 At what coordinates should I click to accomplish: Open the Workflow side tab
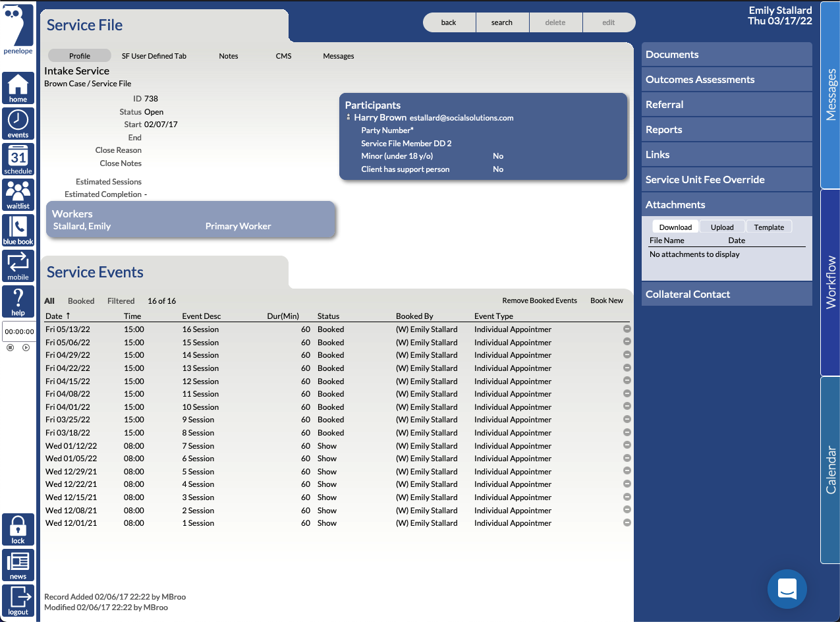(x=830, y=283)
